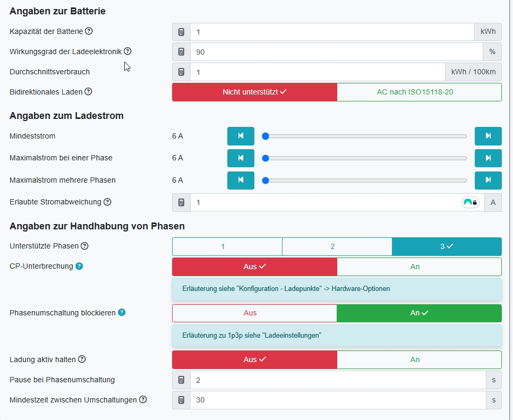Increase Maximalstrom mehrere Phasen with skip-forward button

pos(488,180)
